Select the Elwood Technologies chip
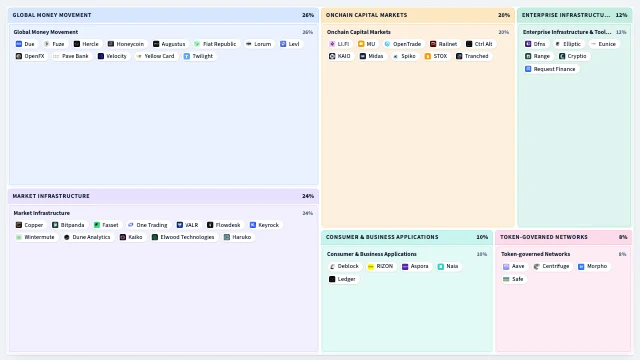This screenshot has height=360, width=640. (183, 237)
